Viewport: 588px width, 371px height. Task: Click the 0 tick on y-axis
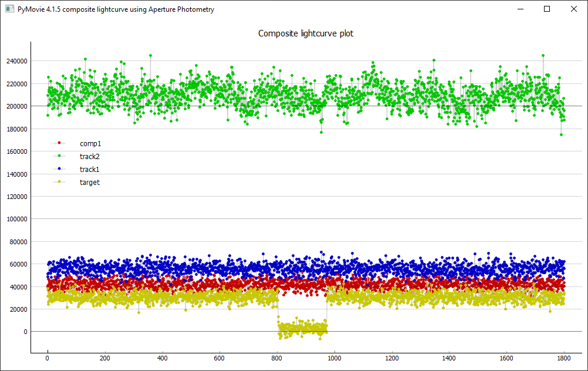[x=26, y=332]
